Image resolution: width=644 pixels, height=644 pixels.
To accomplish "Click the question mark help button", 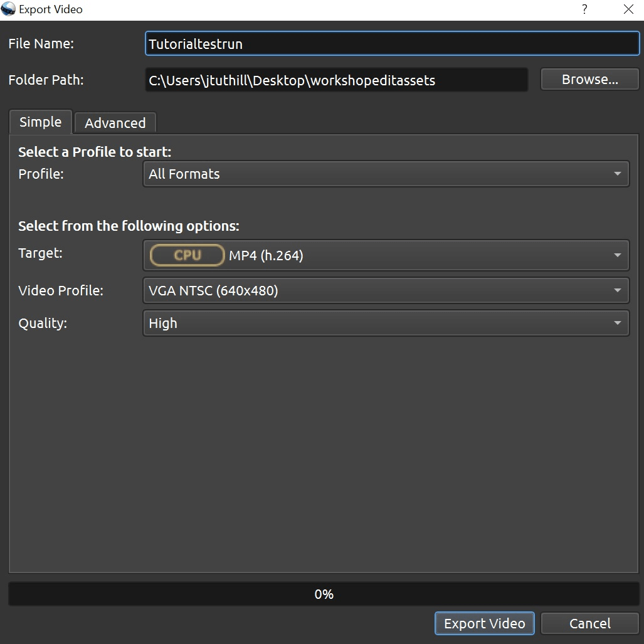I will tap(584, 9).
